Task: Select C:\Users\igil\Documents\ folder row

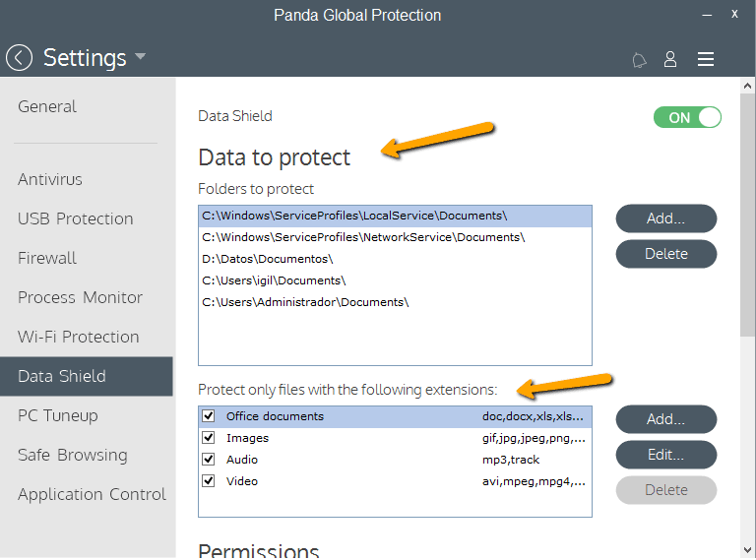Action: click(x=395, y=280)
